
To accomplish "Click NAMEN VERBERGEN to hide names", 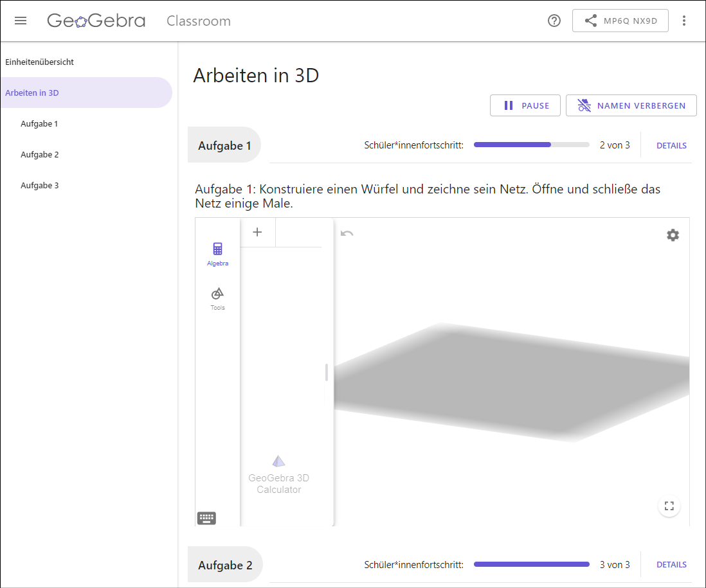I will [631, 106].
